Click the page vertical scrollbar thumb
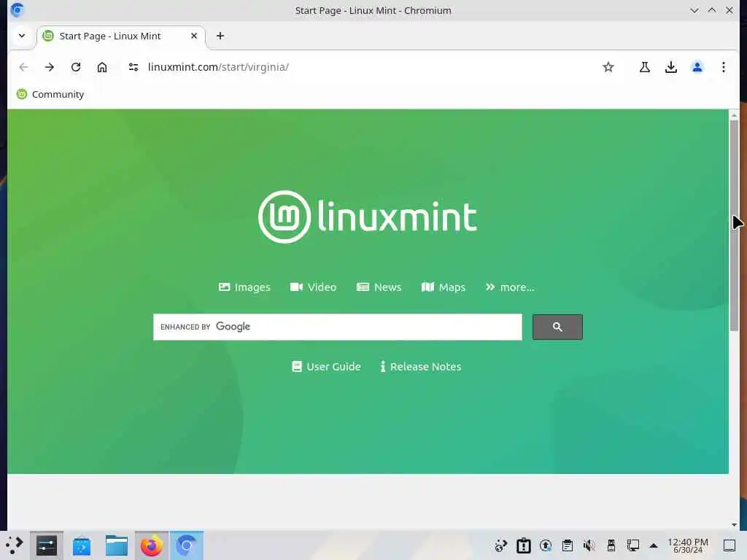 pyautogui.click(x=734, y=225)
